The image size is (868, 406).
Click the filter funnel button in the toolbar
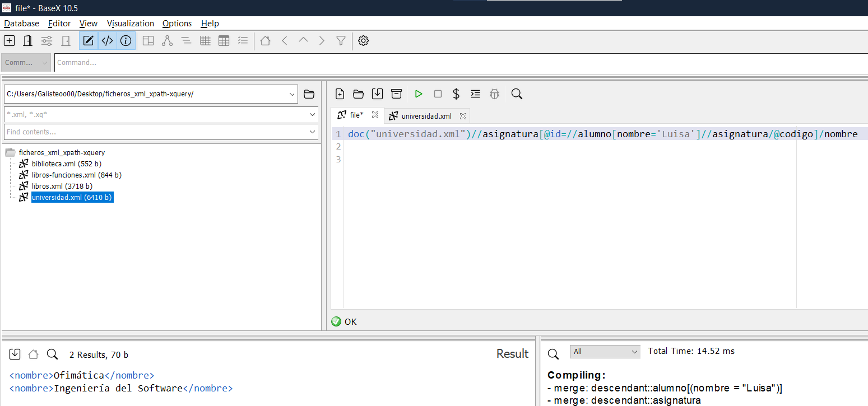click(x=341, y=40)
